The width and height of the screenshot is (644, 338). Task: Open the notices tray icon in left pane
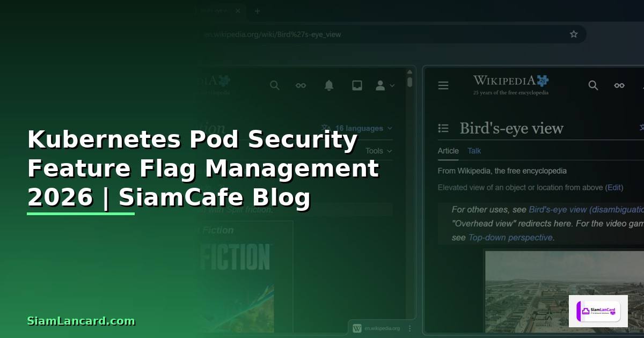[x=357, y=85]
